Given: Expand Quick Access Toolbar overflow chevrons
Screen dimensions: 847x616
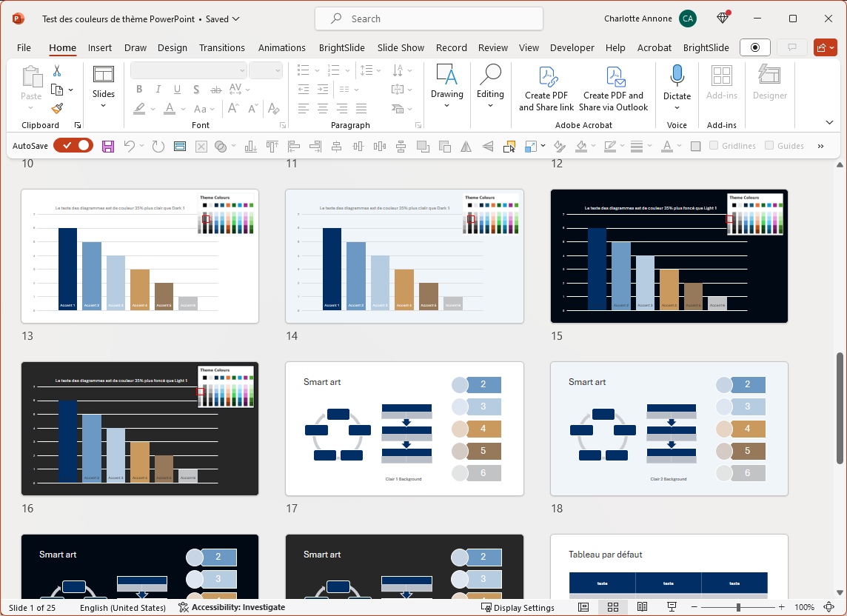Looking at the screenshot, I should coord(820,146).
